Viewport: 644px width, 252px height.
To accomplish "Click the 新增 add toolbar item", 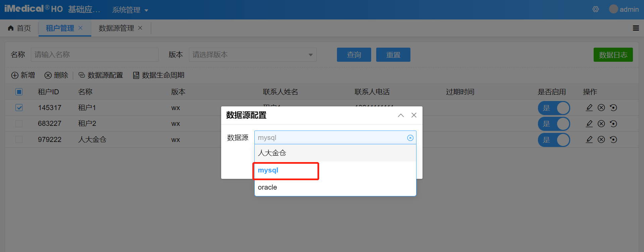I will pyautogui.click(x=23, y=75).
